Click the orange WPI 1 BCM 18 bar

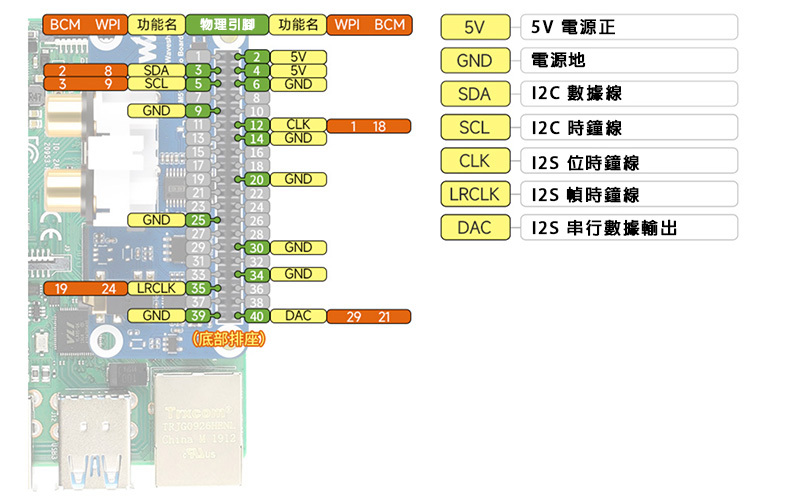tap(368, 126)
